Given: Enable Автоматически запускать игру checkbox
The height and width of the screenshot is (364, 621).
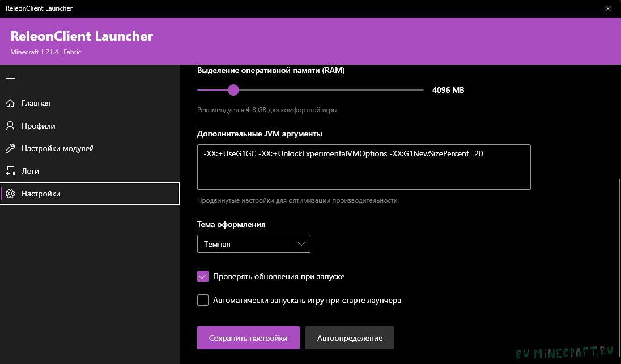Looking at the screenshot, I should pos(203,300).
